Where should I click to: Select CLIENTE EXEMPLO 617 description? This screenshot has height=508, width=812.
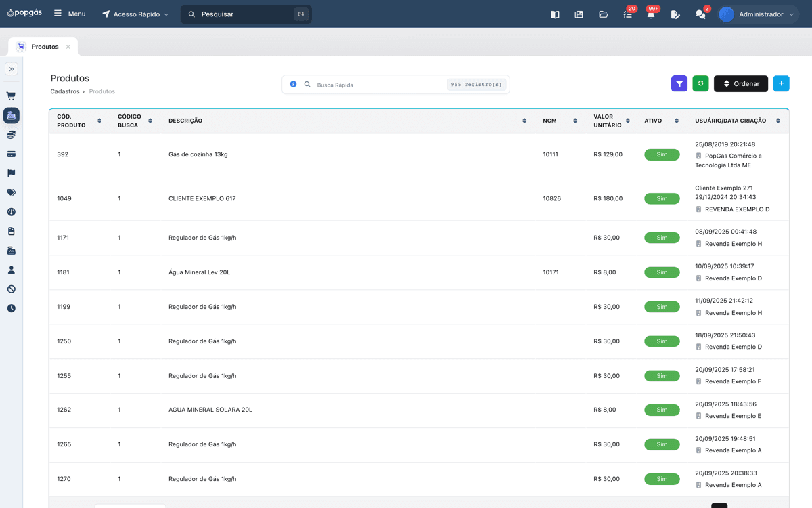click(x=202, y=198)
